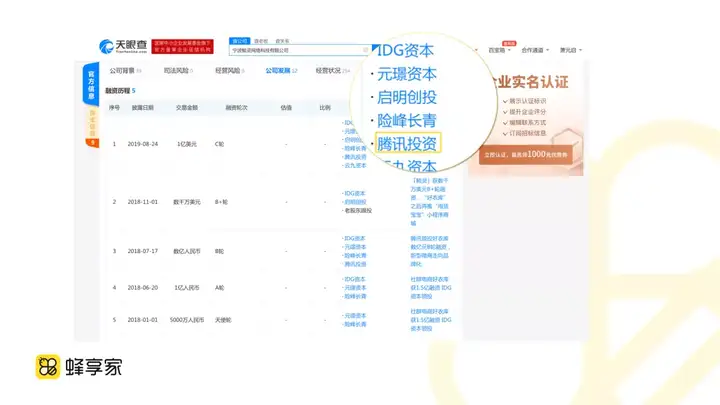The image size is (720, 405).
Task: Select the 融资轮次 column header
Action: tap(236, 108)
